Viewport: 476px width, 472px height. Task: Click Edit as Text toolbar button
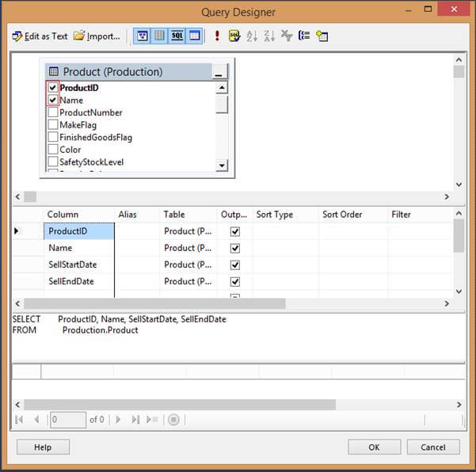(x=40, y=36)
